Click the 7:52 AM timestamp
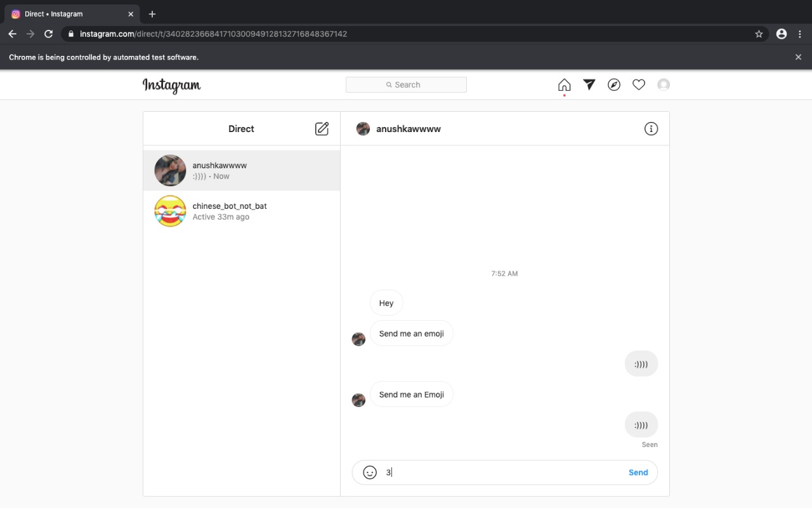Viewport: 812px width, 508px height. pyautogui.click(x=504, y=274)
